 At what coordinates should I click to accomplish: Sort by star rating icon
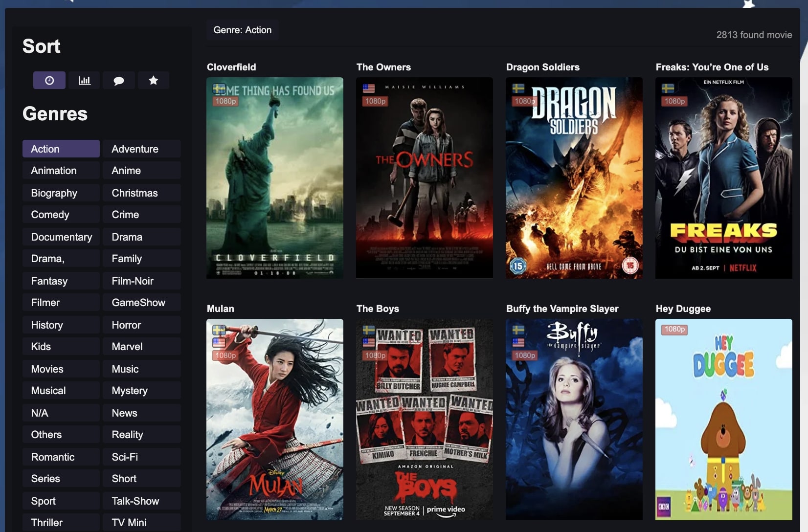click(x=154, y=80)
